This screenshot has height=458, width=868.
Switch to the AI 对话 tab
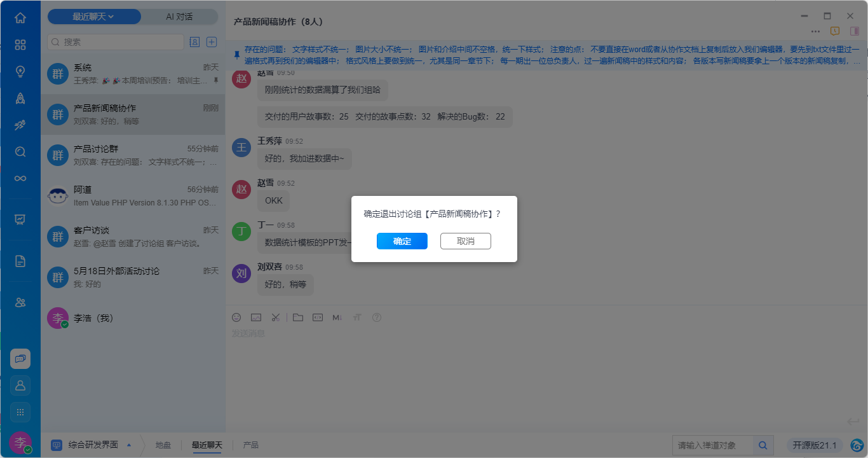179,17
